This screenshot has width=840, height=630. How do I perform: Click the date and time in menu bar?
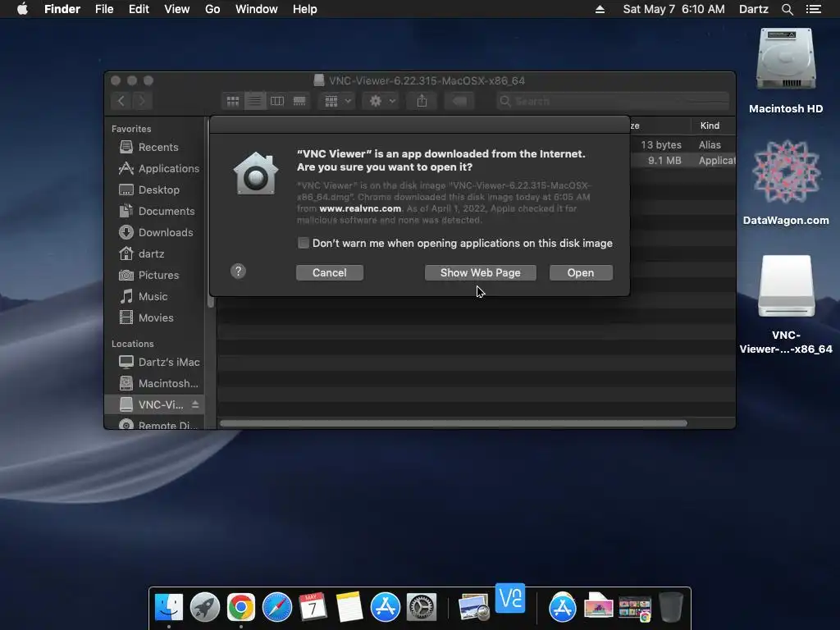click(673, 9)
